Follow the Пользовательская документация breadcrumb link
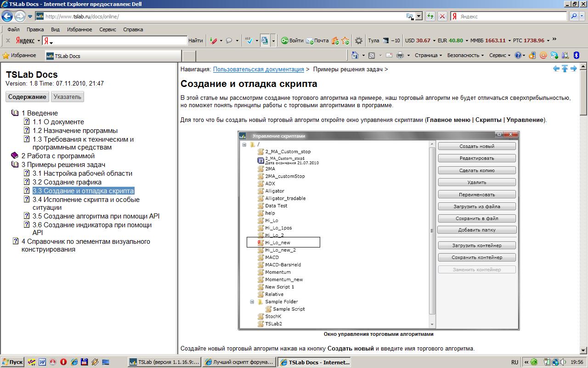The image size is (588, 368). (258, 69)
